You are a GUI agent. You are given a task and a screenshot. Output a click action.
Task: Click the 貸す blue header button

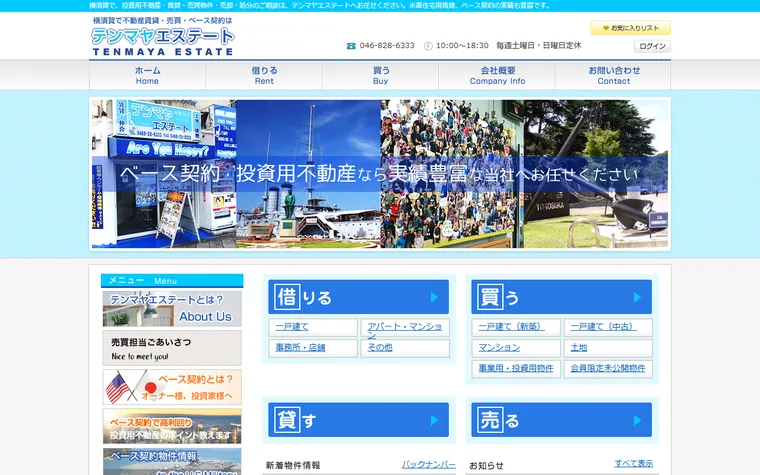pos(359,420)
